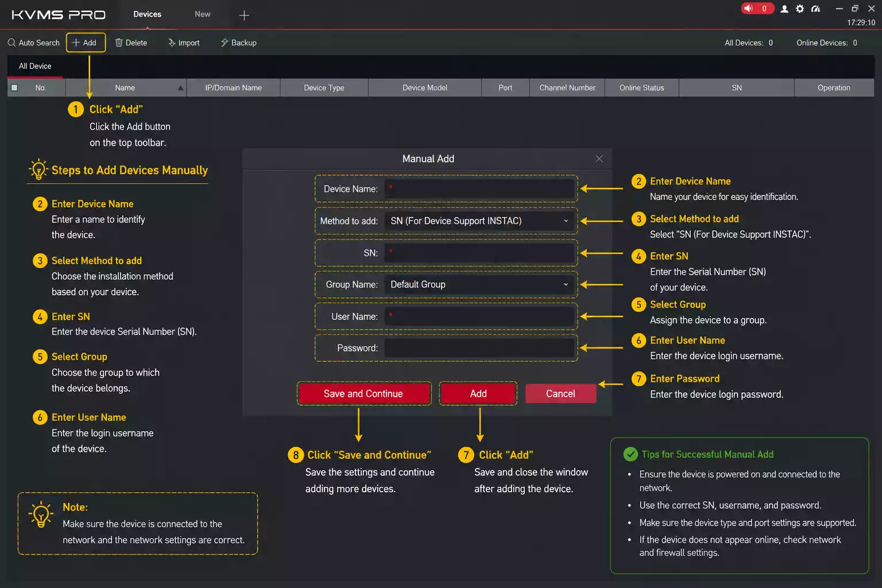Image resolution: width=882 pixels, height=588 pixels.
Task: Open the user account icon
Action: click(x=784, y=9)
